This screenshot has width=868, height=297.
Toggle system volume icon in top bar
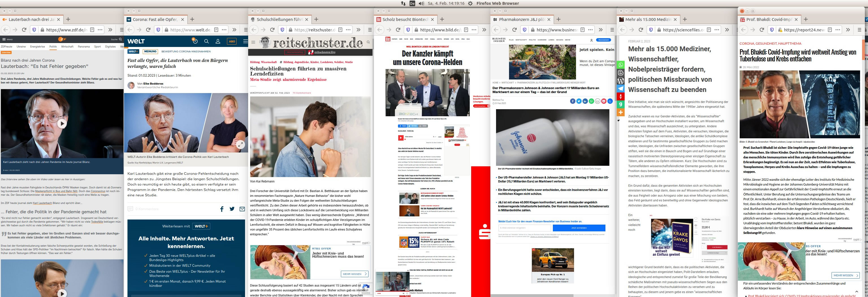[421, 3]
